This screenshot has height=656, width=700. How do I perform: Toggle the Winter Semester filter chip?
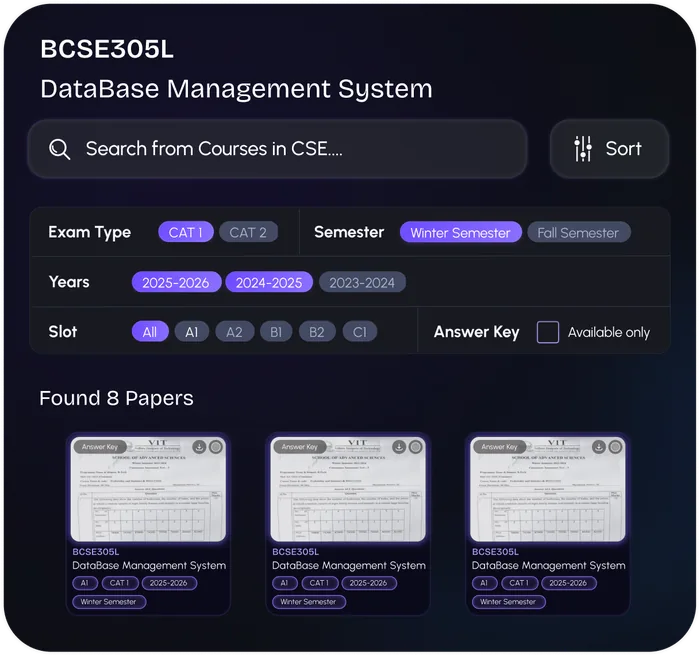[460, 233]
